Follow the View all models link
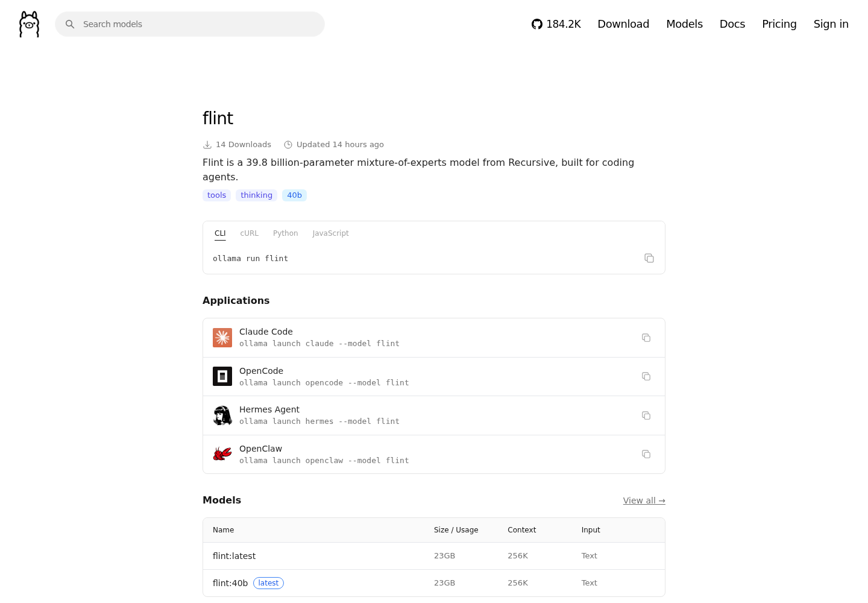Image resolution: width=868 pixels, height=603 pixels. pyautogui.click(x=644, y=500)
